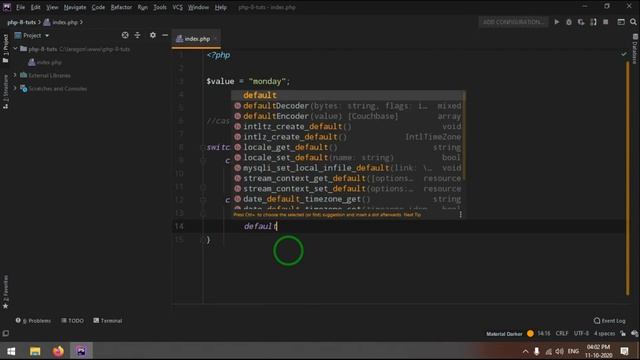Open the Code menu
This screenshot has width=640, height=360.
pyautogui.click(x=98, y=7)
